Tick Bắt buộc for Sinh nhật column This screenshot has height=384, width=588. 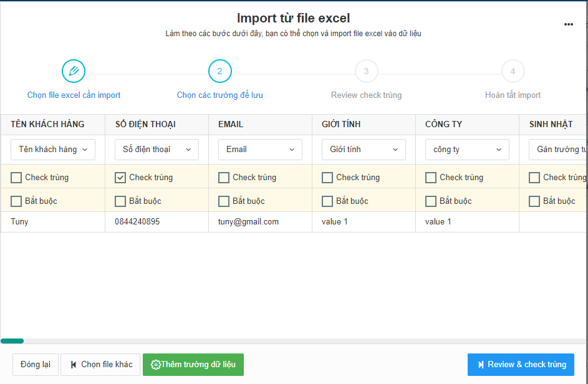(534, 201)
